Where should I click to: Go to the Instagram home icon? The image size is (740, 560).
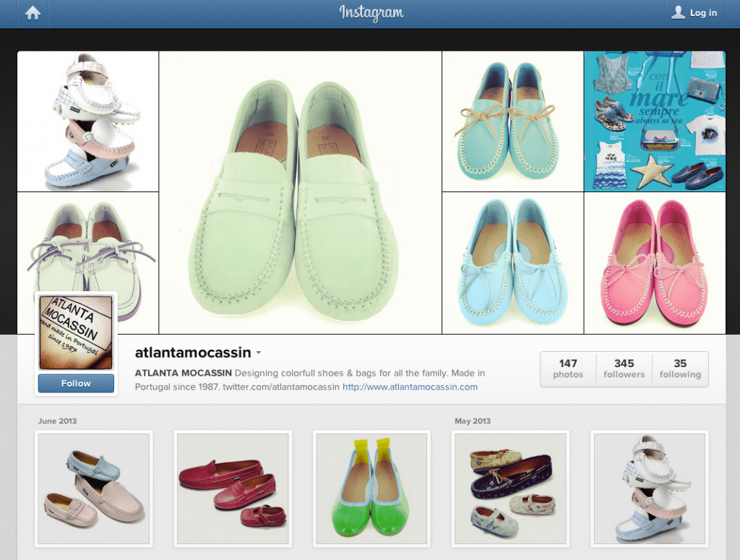pyautogui.click(x=33, y=13)
